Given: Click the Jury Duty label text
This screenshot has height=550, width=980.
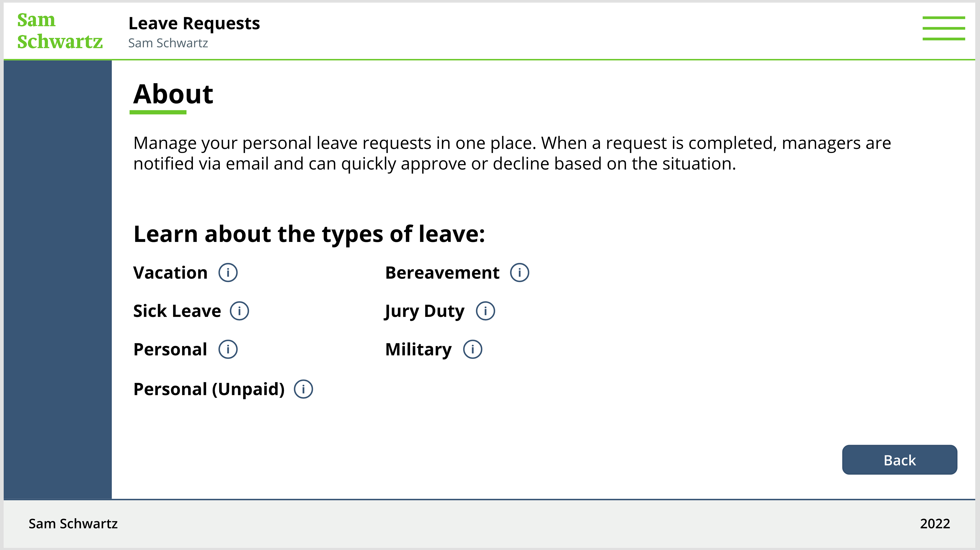Looking at the screenshot, I should click(425, 311).
